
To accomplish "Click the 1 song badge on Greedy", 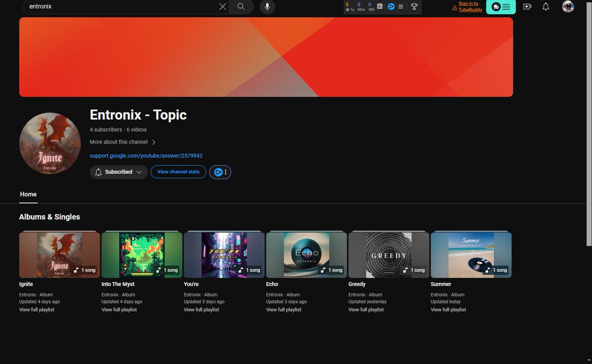I will pyautogui.click(x=414, y=270).
